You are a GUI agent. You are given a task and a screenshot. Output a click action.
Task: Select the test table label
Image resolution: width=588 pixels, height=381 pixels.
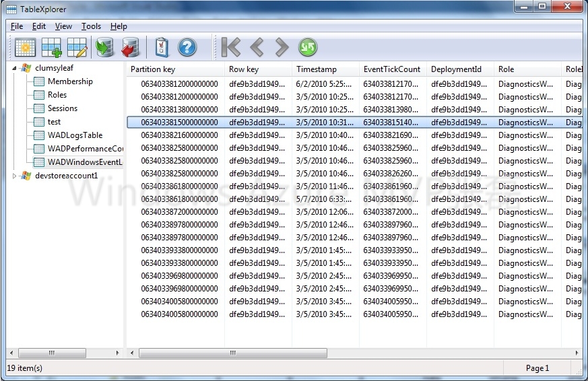54,122
